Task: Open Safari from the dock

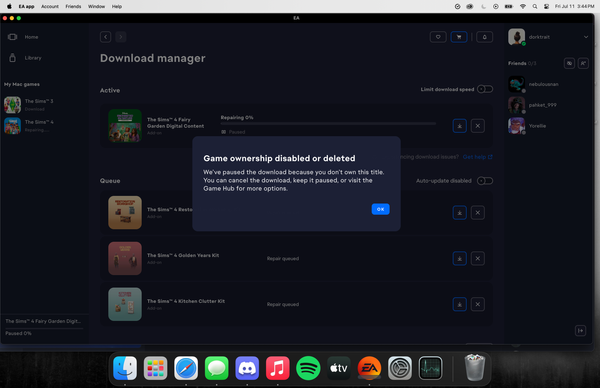Action: (x=186, y=368)
